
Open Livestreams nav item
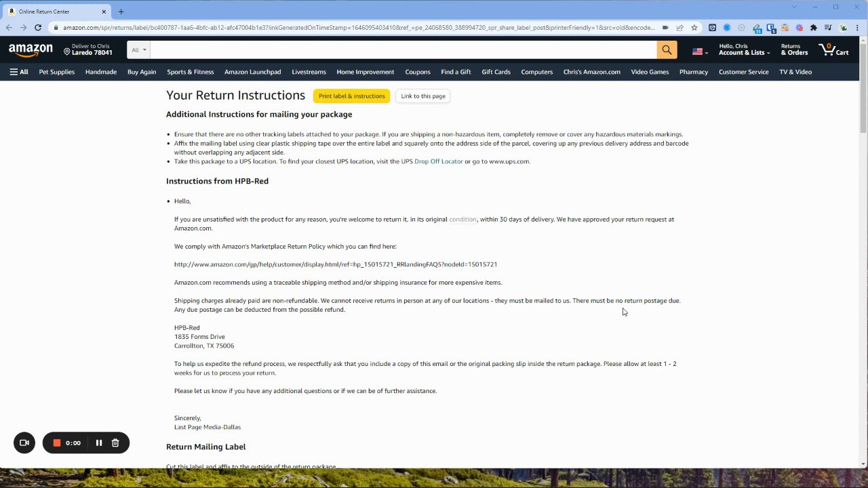click(x=309, y=72)
